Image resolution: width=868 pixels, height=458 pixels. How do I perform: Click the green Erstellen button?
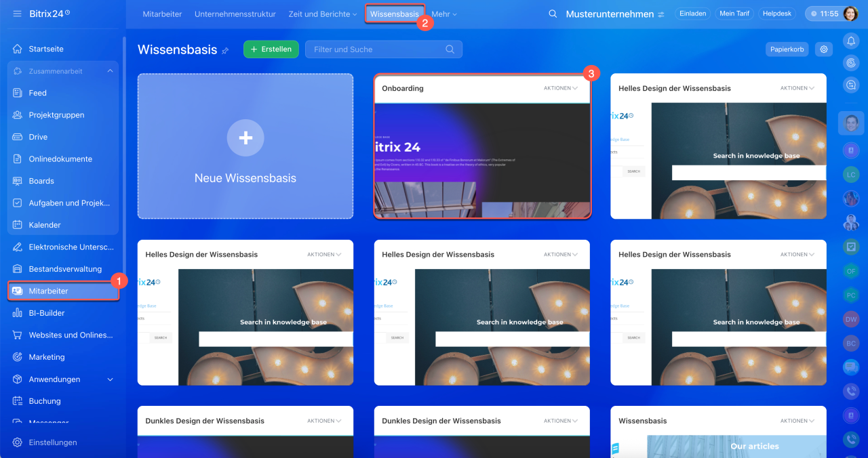(271, 49)
